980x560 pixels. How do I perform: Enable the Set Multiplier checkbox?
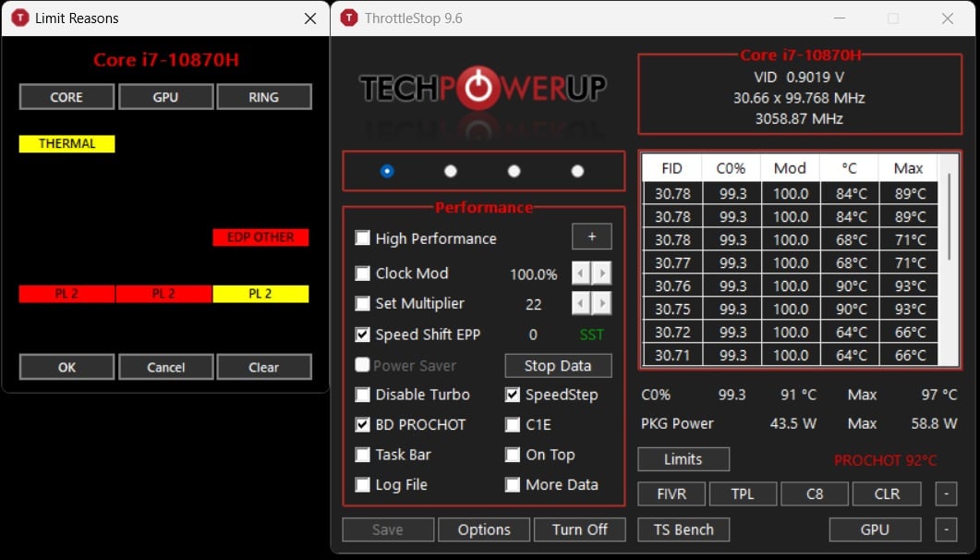pos(362,304)
